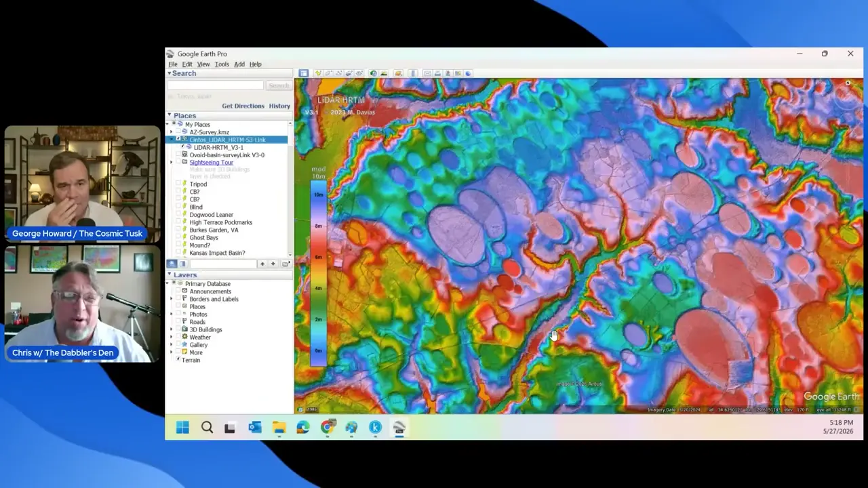Uncheck the LiDAR-HRTM_V3-1 checkbox
Viewport: 868px width, 488px height.
[x=182, y=147]
